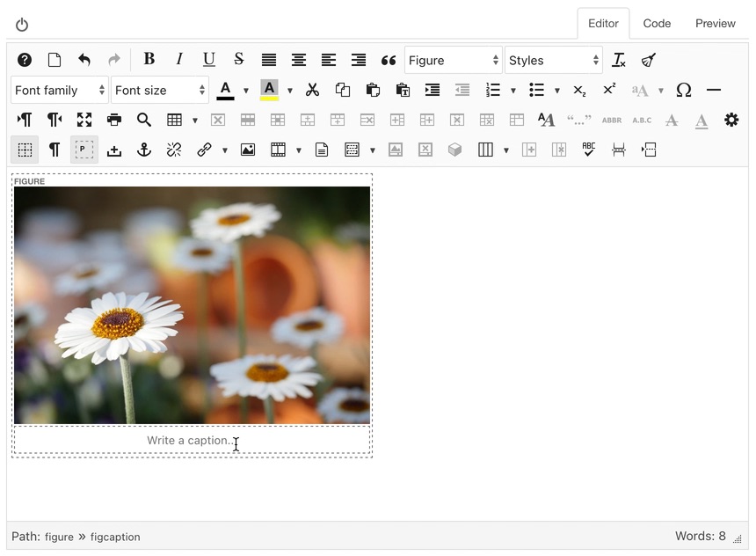The height and width of the screenshot is (556, 756).
Task: Insert an anchor
Action: pos(144,150)
